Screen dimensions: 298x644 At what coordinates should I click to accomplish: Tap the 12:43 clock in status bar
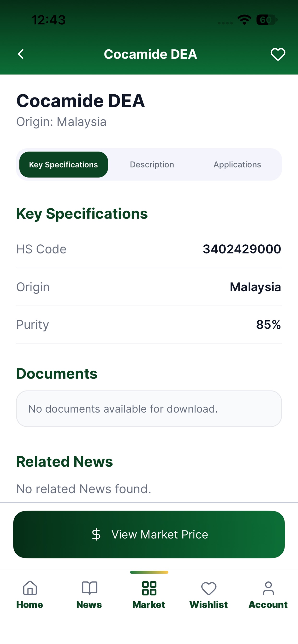(x=48, y=20)
